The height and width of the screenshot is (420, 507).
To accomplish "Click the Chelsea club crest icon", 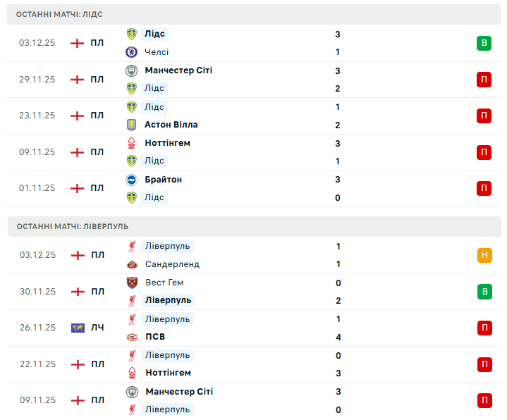I will 131,52.
